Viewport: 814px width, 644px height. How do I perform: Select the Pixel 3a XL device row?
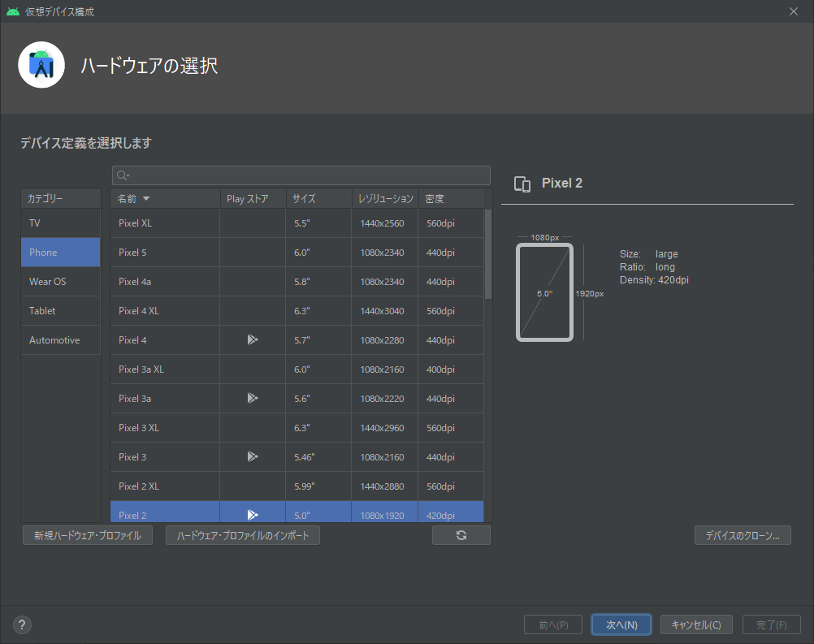[x=297, y=370]
